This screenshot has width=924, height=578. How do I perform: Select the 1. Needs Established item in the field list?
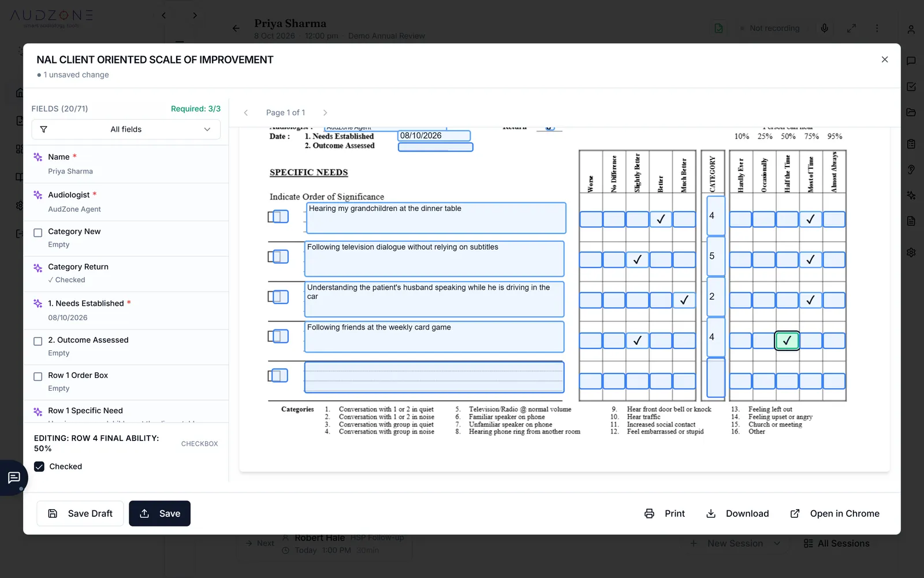[126, 310]
